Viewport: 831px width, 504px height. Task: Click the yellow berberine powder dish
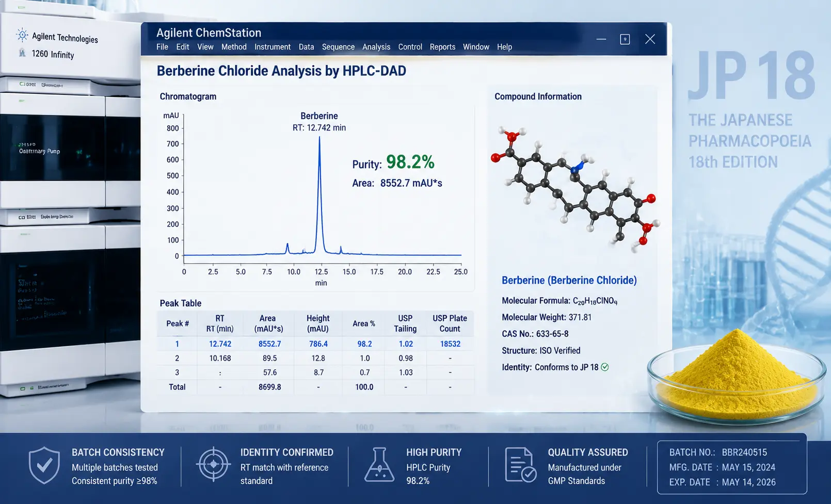coord(737,377)
